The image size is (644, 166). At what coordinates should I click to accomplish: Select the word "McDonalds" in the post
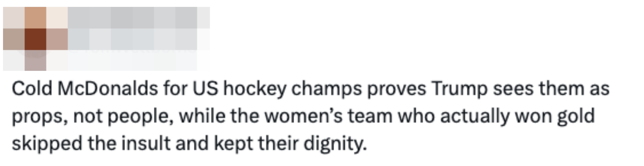coord(108,89)
